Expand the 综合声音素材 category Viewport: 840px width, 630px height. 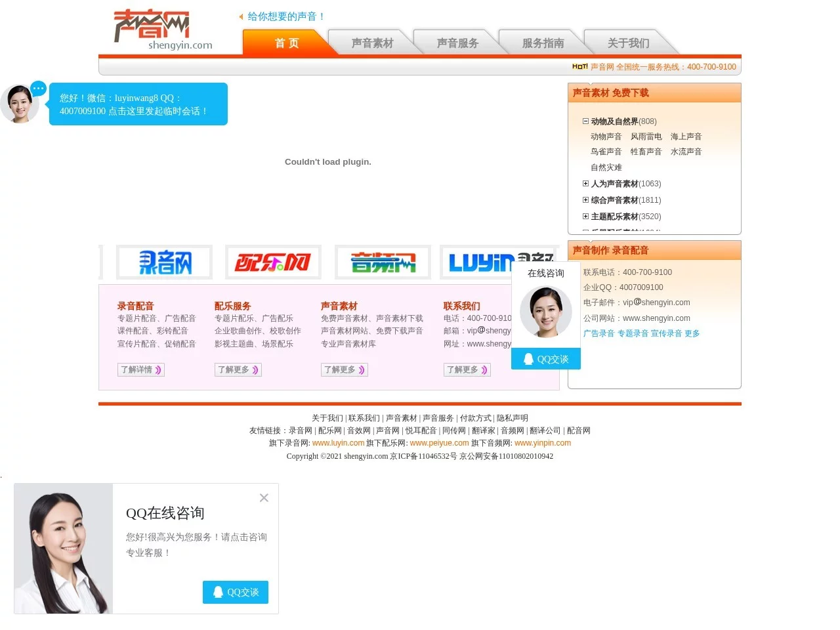tap(585, 200)
